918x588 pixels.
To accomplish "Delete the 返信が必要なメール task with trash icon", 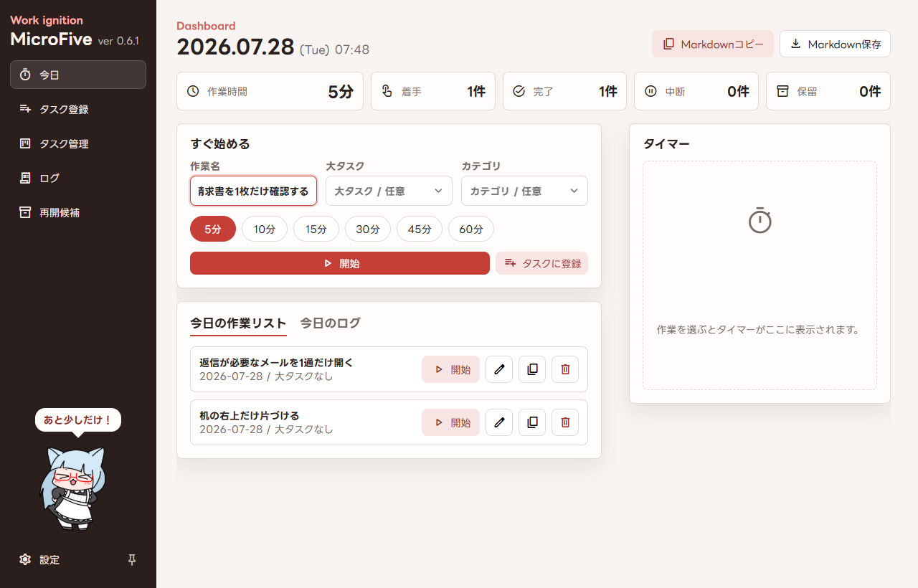I will click(565, 369).
